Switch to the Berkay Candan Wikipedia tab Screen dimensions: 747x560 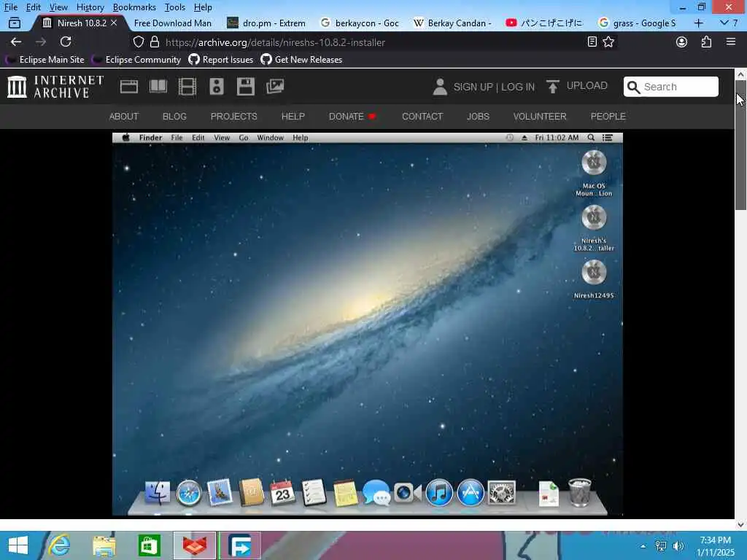coord(452,23)
